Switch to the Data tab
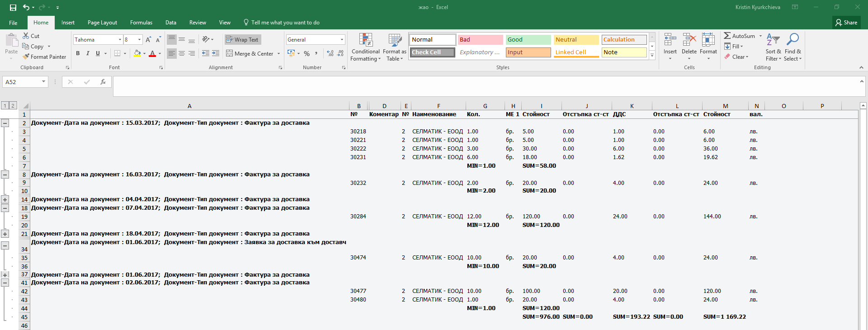Image resolution: width=868 pixels, height=330 pixels. (171, 23)
